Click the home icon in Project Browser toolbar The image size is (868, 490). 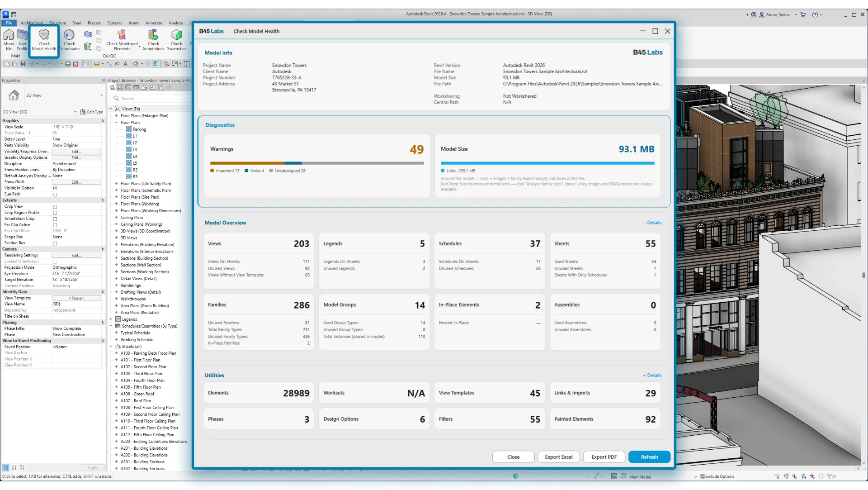[112, 87]
